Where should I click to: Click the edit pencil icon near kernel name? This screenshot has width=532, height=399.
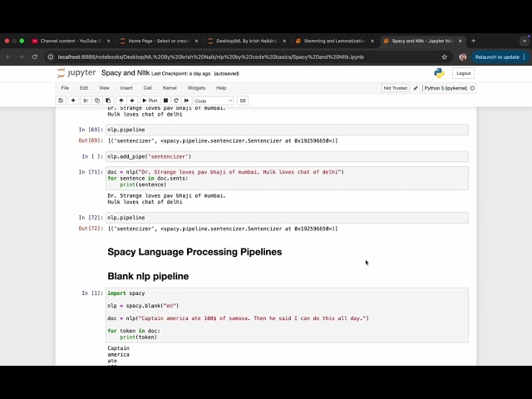point(416,88)
